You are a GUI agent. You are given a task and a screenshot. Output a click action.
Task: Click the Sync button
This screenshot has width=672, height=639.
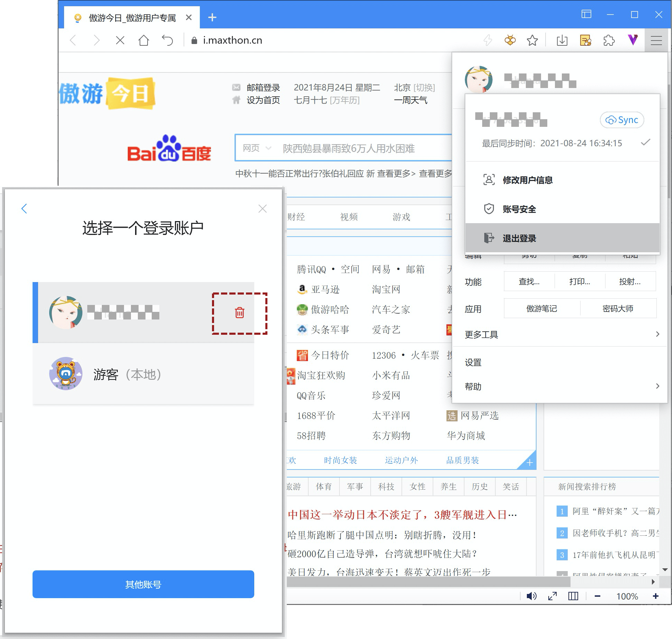click(x=622, y=120)
